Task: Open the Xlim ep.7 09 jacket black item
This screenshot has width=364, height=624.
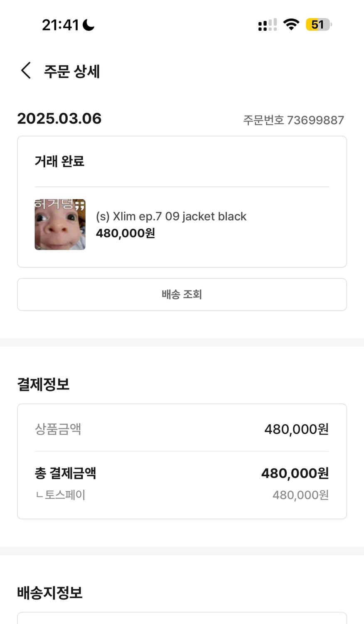Action: (x=171, y=216)
